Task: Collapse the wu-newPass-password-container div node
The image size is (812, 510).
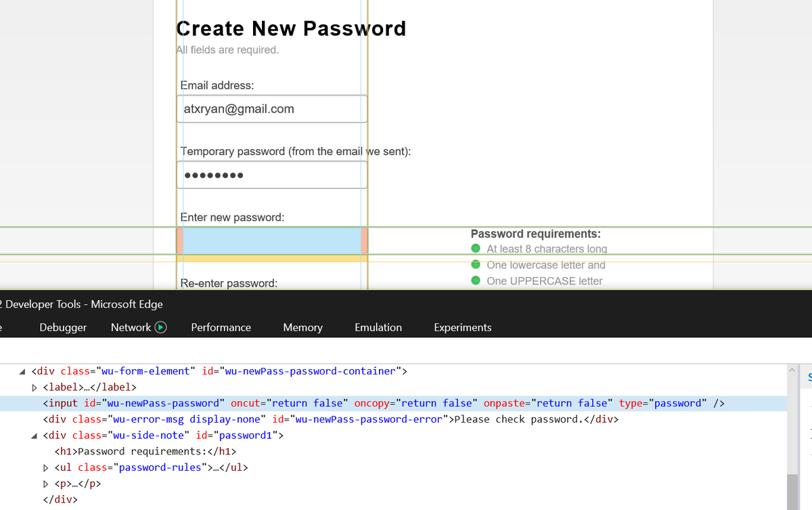Action: pos(23,371)
